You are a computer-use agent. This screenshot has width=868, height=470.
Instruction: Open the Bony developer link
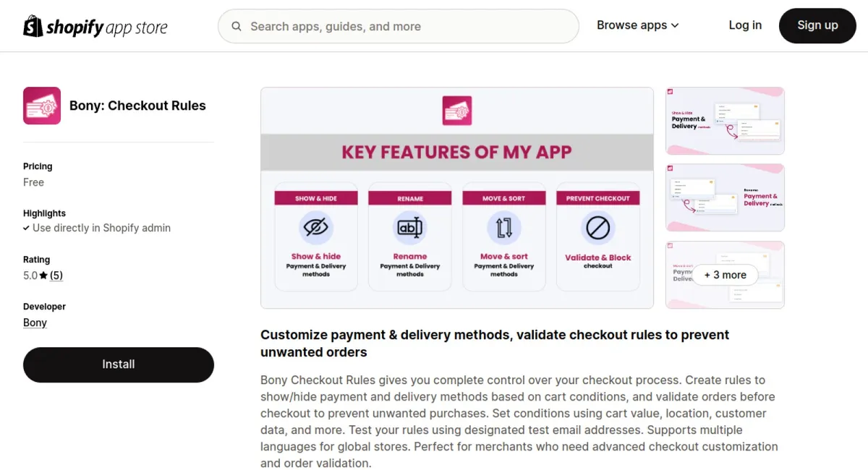click(x=35, y=322)
